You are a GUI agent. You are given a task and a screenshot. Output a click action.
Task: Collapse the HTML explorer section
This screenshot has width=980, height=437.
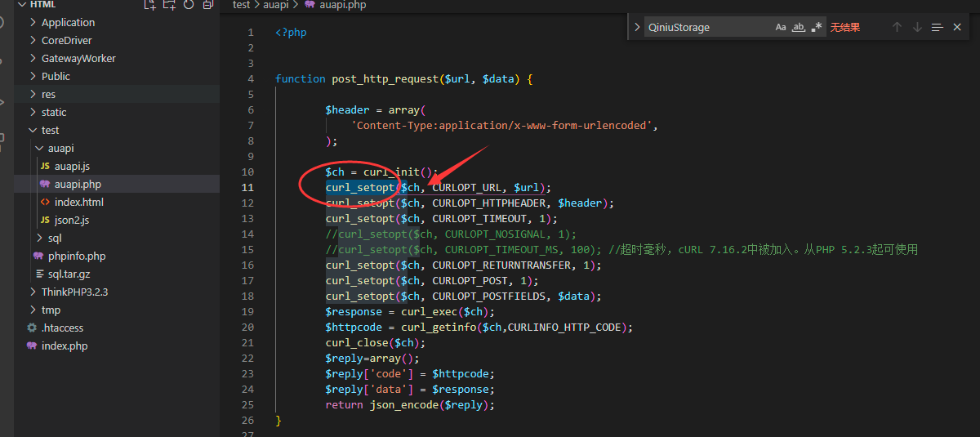(22, 5)
